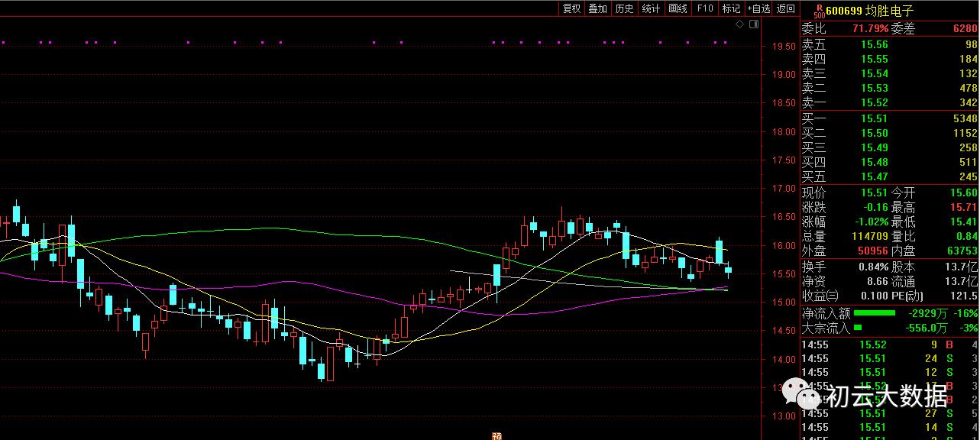Click the 卖二 ask volume 478
Screen dimensions: 980x440
coord(968,88)
